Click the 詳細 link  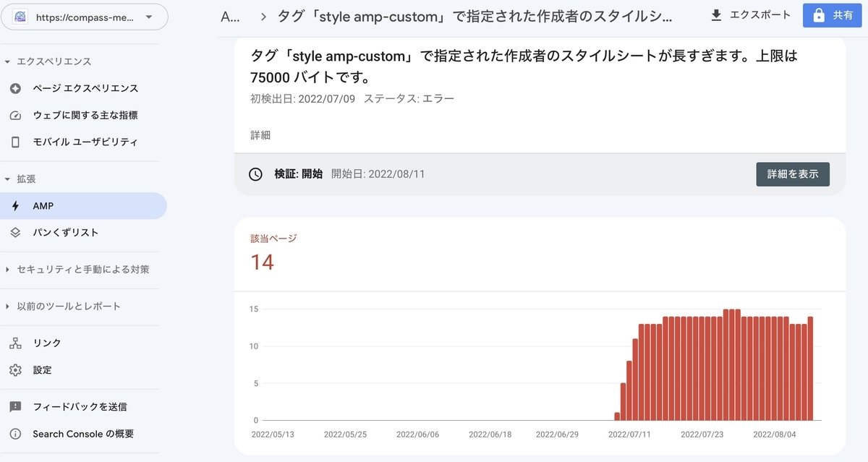coord(260,135)
